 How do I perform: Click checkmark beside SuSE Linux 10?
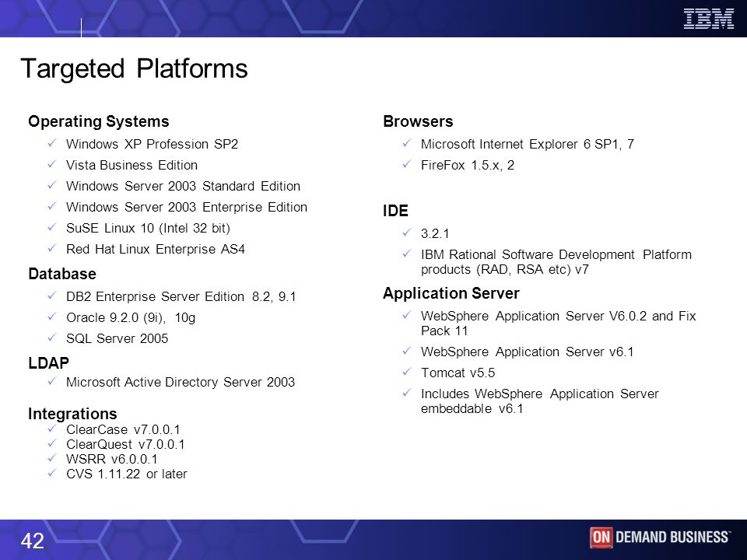tap(52, 226)
